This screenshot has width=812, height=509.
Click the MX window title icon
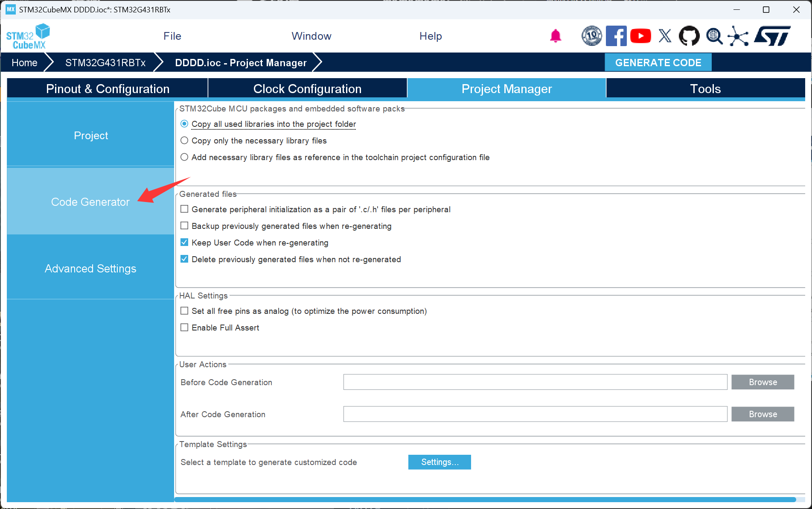[10, 9]
